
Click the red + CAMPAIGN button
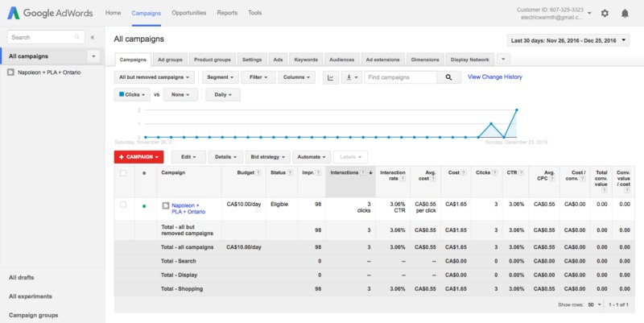coord(139,157)
